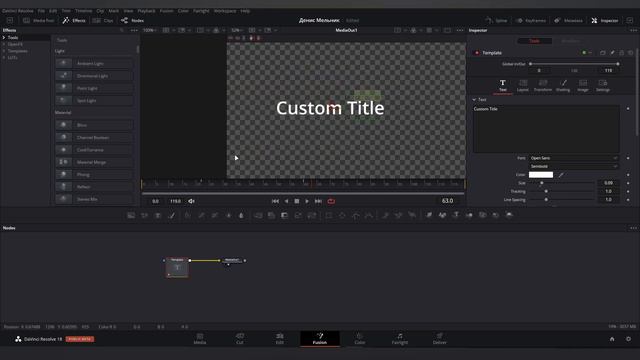Image resolution: width=640 pixels, height=360 pixels.
Task: Select the Reflect material tool
Action: 94,187
